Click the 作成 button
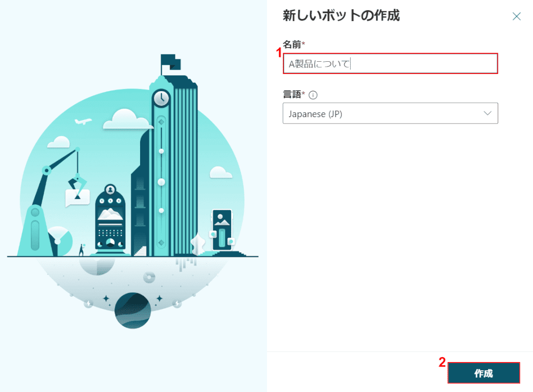 coord(484,373)
